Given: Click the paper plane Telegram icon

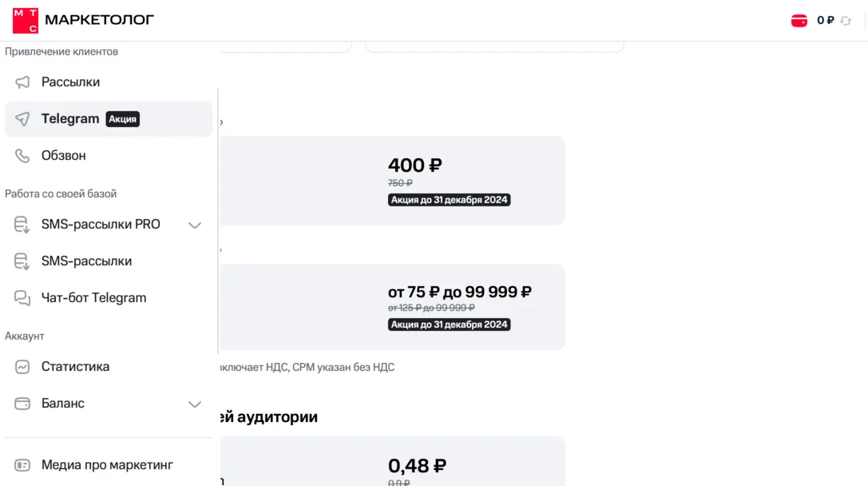Looking at the screenshot, I should pos(22,119).
